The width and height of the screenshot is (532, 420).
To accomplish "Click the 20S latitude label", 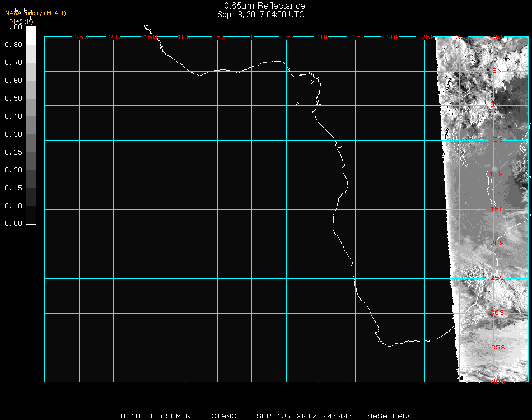I will click(498, 243).
